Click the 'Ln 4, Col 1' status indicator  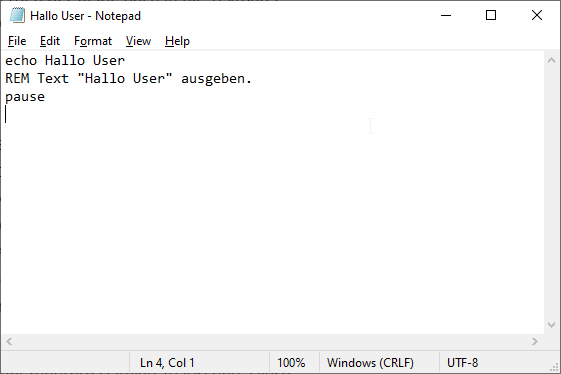pos(167,363)
